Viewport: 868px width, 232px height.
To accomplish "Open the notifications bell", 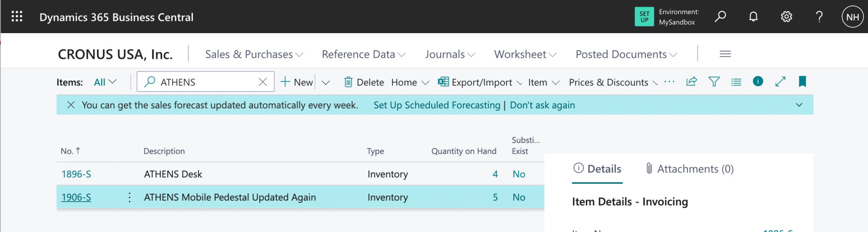I will (753, 17).
